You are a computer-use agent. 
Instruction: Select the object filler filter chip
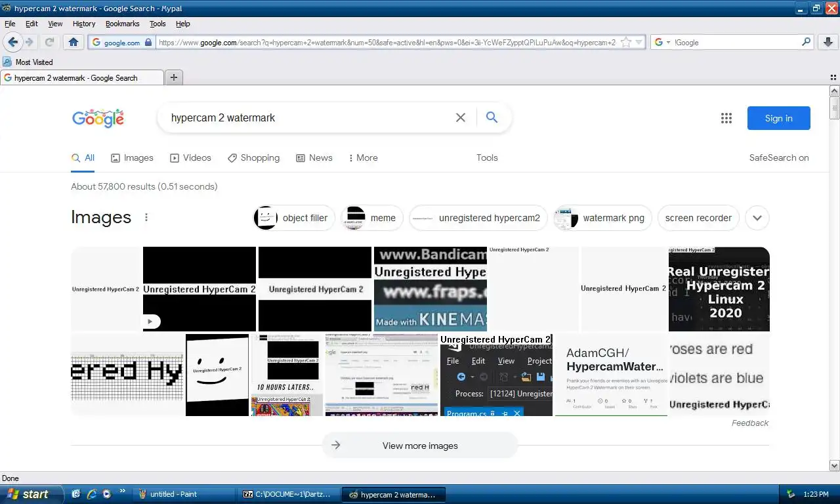tap(294, 218)
